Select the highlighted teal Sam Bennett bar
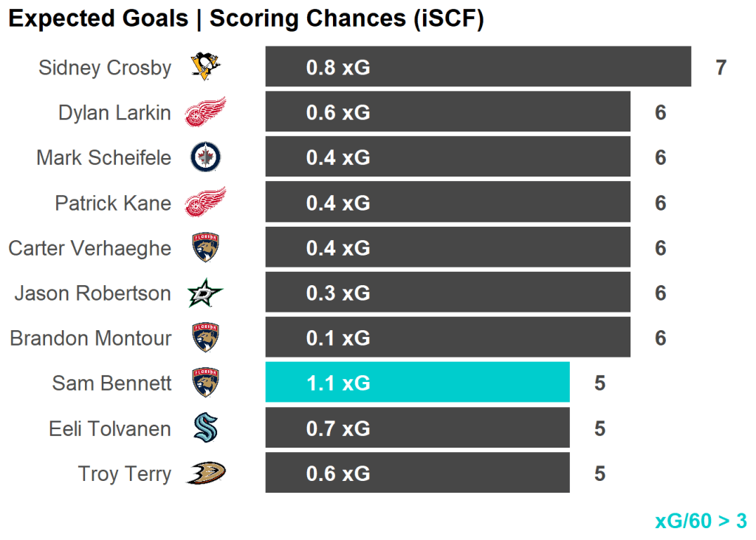Image resolution: width=756 pixels, height=540 pixels. point(417,383)
